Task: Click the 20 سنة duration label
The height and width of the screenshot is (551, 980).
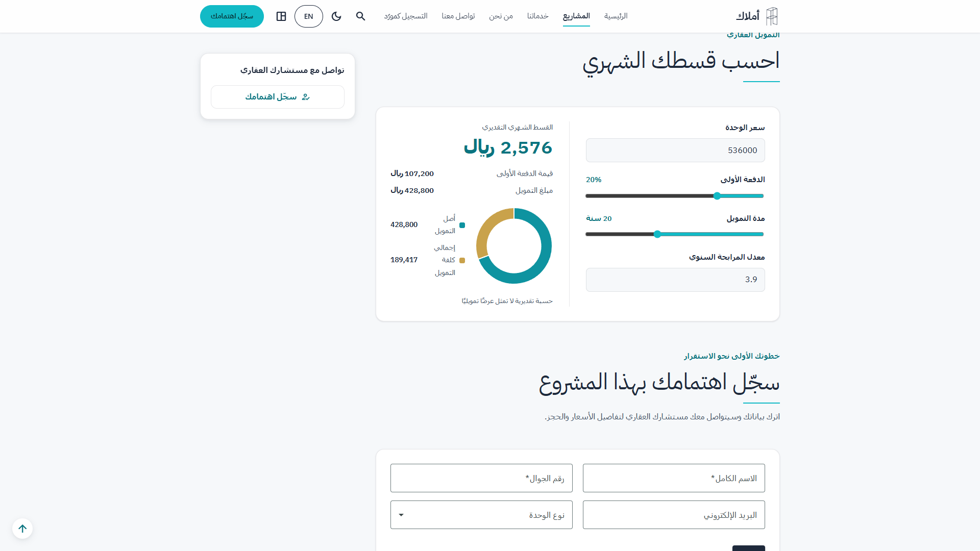Action: (599, 218)
